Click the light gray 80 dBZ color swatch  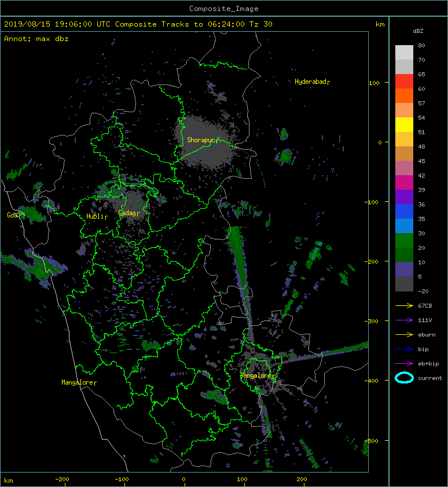pyautogui.click(x=404, y=52)
